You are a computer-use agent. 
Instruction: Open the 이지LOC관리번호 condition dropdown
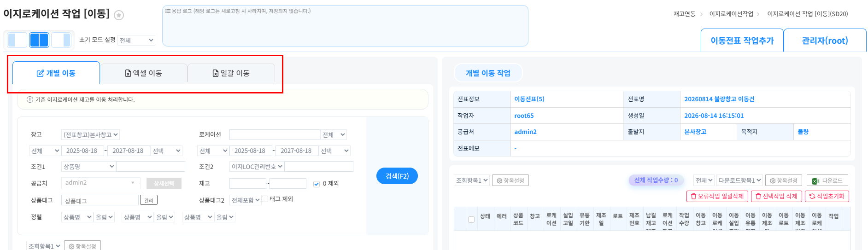tap(257, 167)
